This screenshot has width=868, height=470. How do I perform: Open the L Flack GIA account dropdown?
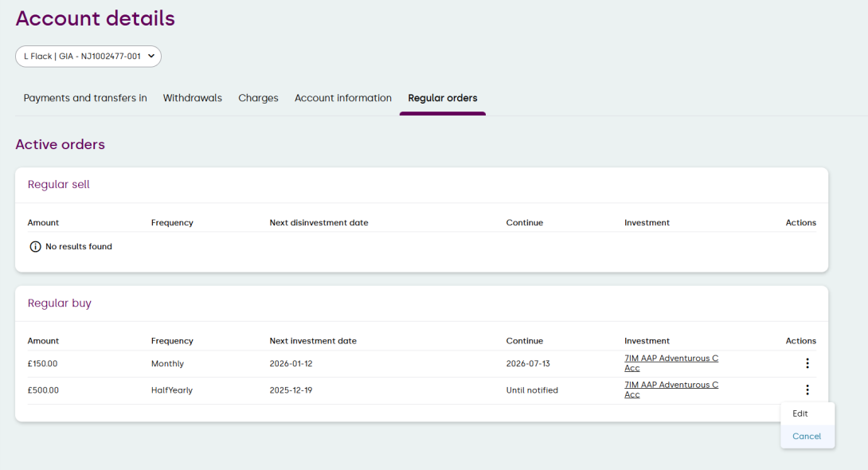pos(88,57)
